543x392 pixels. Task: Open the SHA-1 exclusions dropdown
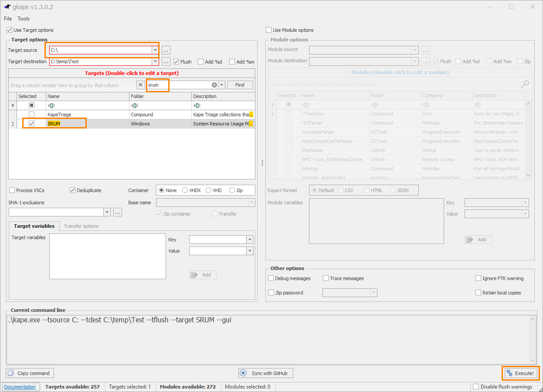(107, 212)
